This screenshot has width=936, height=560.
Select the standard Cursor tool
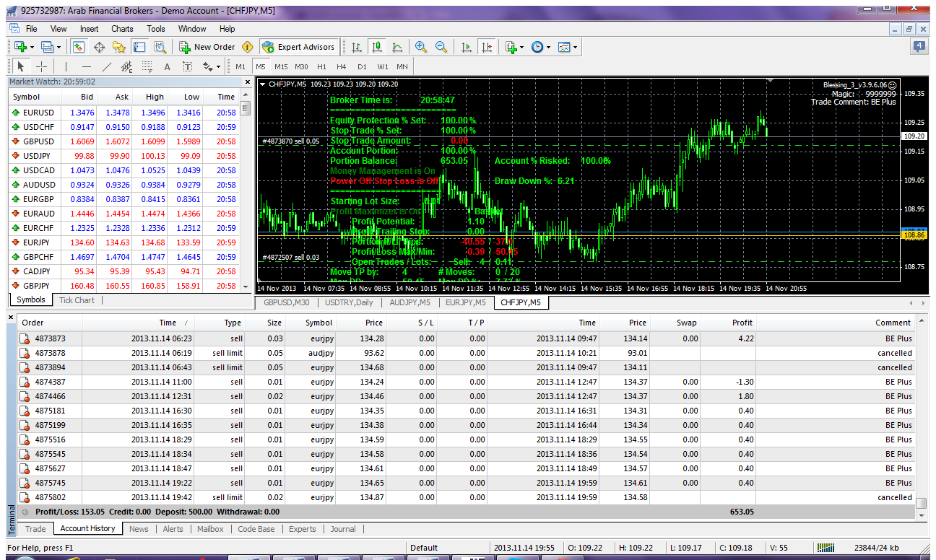click(20, 66)
